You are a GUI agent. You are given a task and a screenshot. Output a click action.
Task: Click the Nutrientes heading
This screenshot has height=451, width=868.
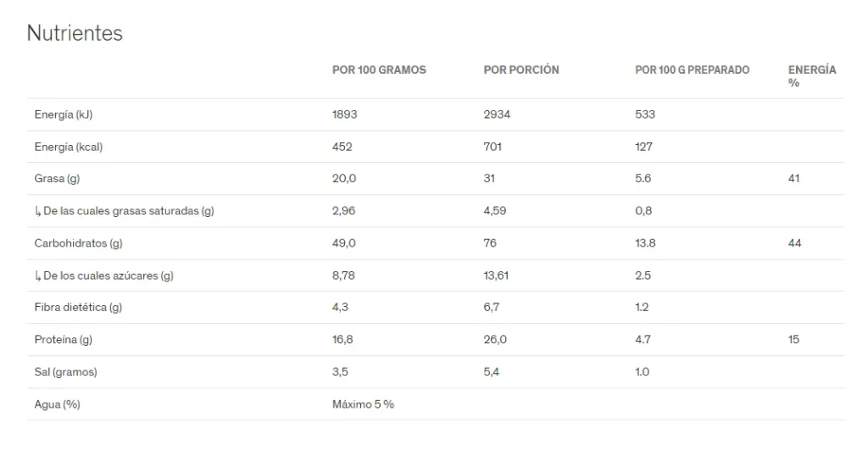tap(75, 33)
